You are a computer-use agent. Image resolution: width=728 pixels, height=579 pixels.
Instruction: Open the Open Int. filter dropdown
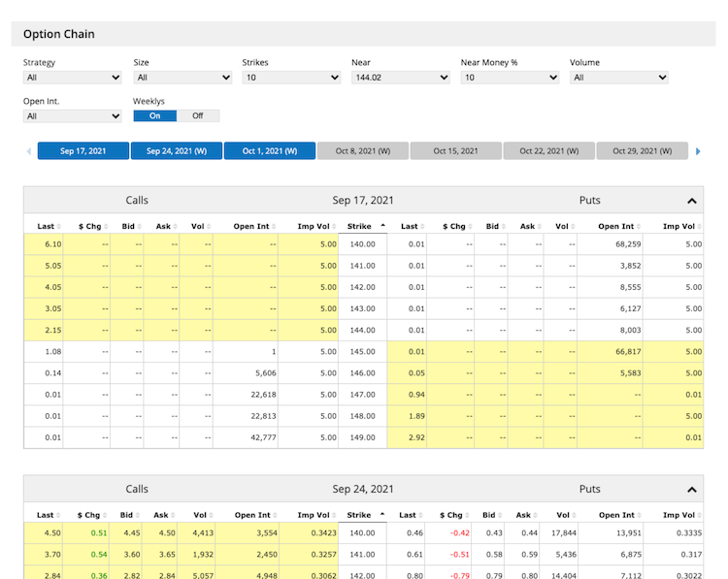[73, 116]
